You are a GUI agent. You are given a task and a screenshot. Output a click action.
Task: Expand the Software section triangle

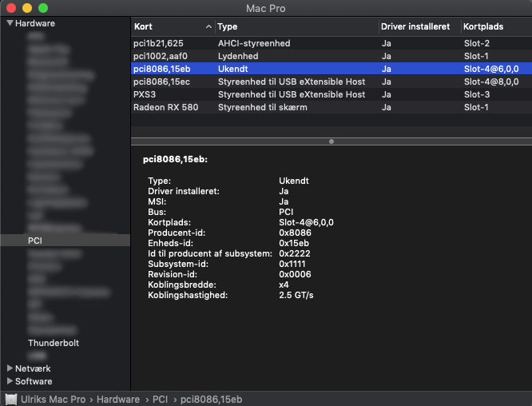10,381
